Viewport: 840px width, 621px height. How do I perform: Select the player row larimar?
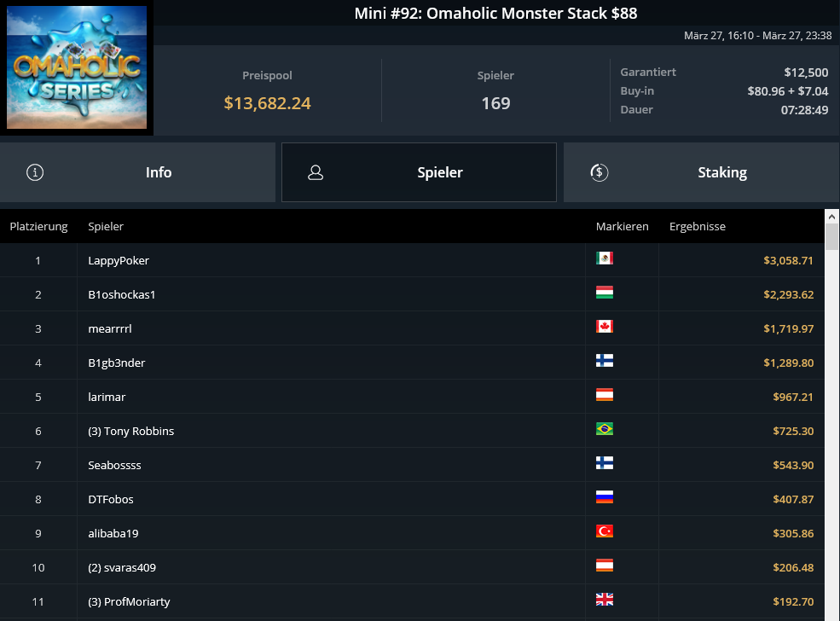point(412,397)
